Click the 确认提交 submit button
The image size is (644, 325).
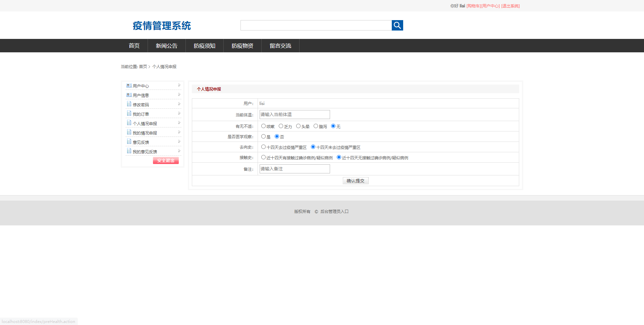pos(356,181)
